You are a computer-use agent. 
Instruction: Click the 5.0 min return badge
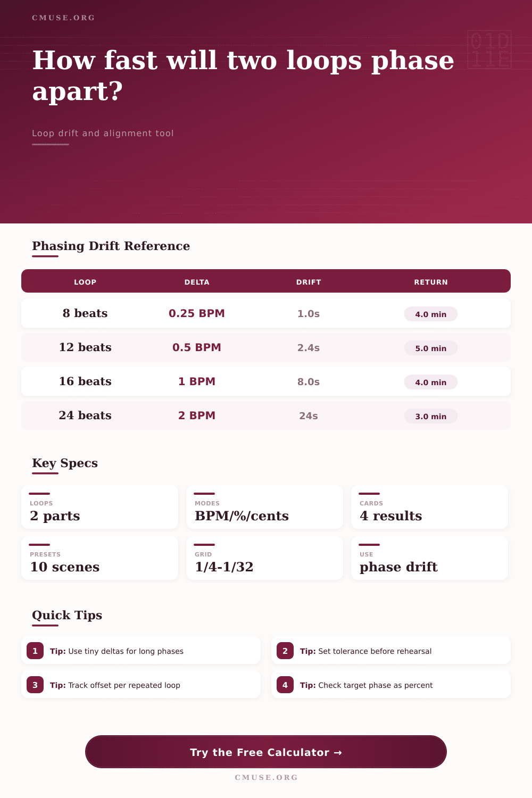click(431, 348)
